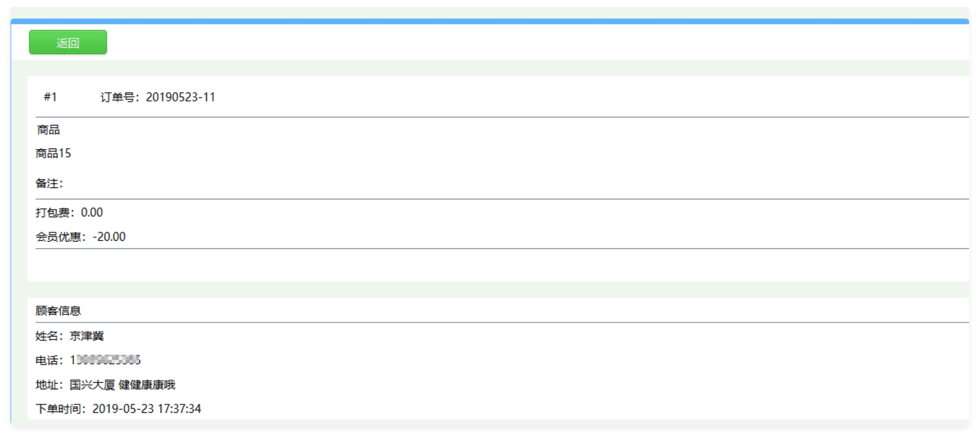Click the 地址 label
980x439 pixels.
[48, 385]
